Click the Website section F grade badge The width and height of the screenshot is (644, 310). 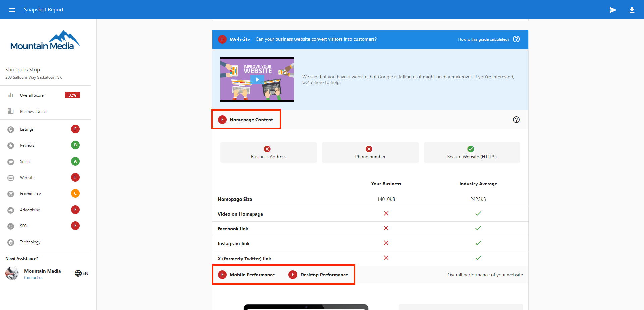222,39
